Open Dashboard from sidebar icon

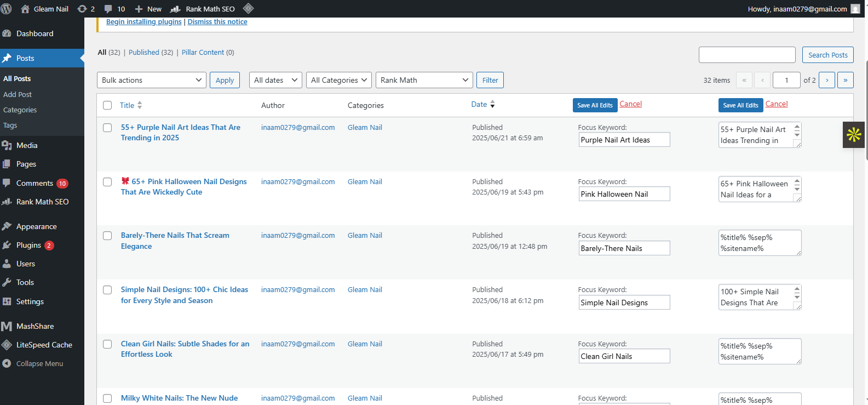coord(7,33)
